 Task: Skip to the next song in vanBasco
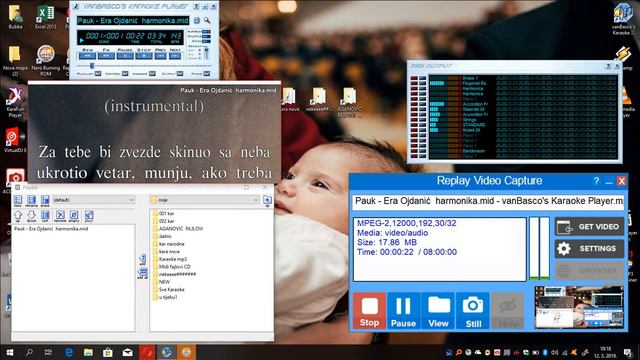175,56
